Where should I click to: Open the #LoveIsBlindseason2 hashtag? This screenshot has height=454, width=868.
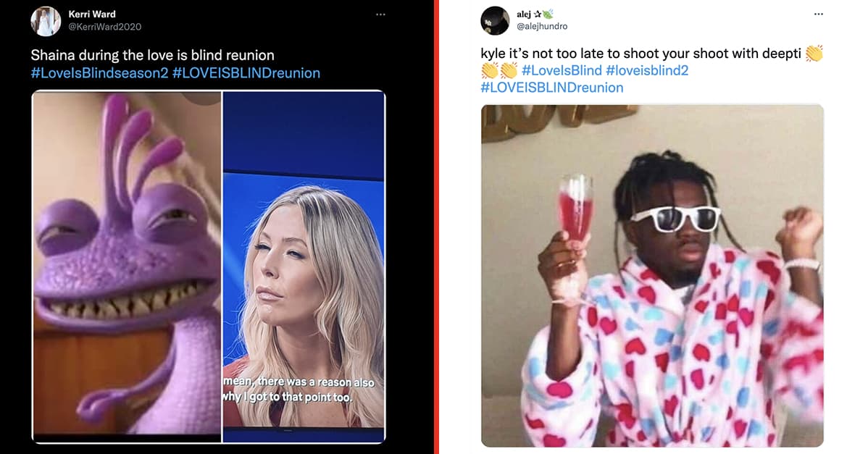point(100,73)
